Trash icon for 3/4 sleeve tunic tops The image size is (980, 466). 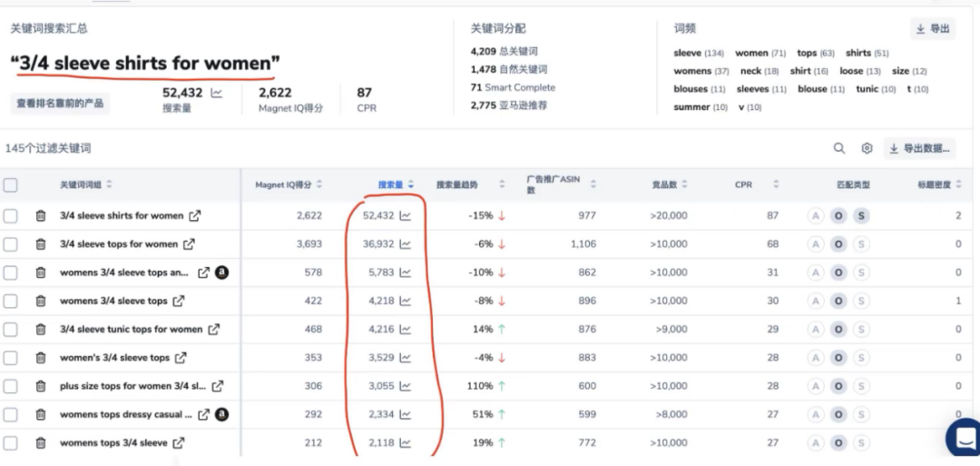(x=41, y=329)
